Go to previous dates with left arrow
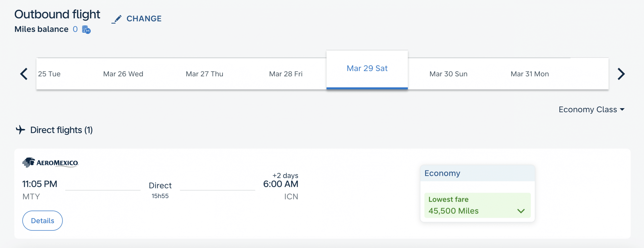Viewport: 644px width, 248px height. 24,74
